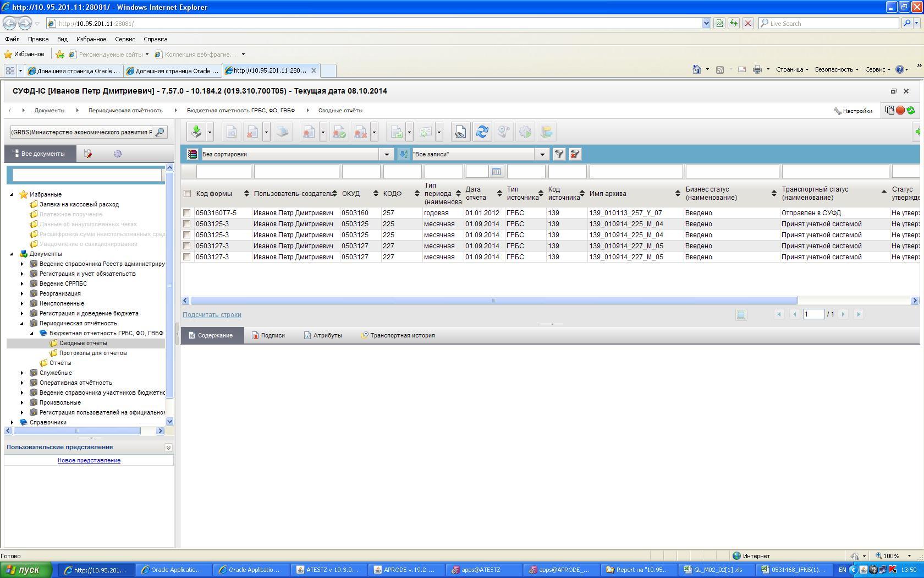Click the import document toolbar icon

pos(196,132)
